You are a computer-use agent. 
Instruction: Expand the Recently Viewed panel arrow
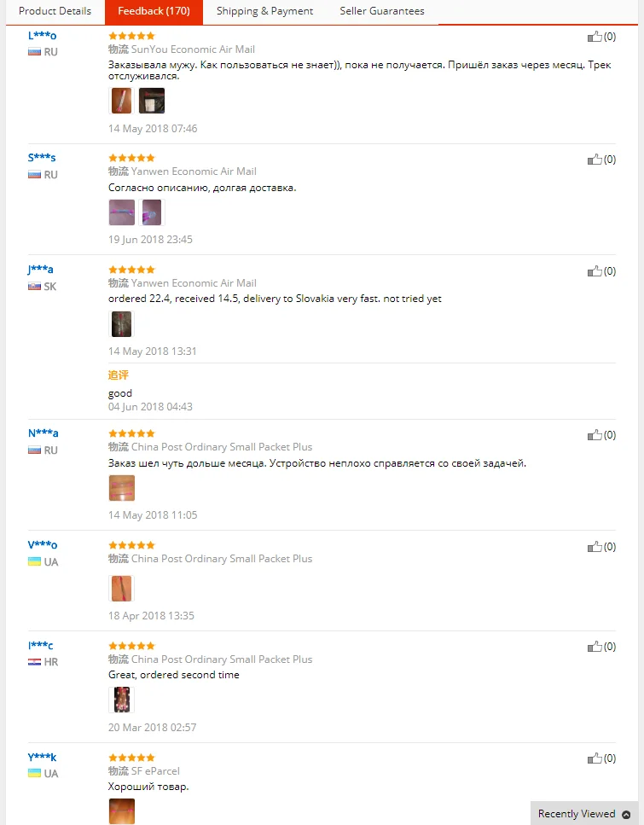(627, 814)
